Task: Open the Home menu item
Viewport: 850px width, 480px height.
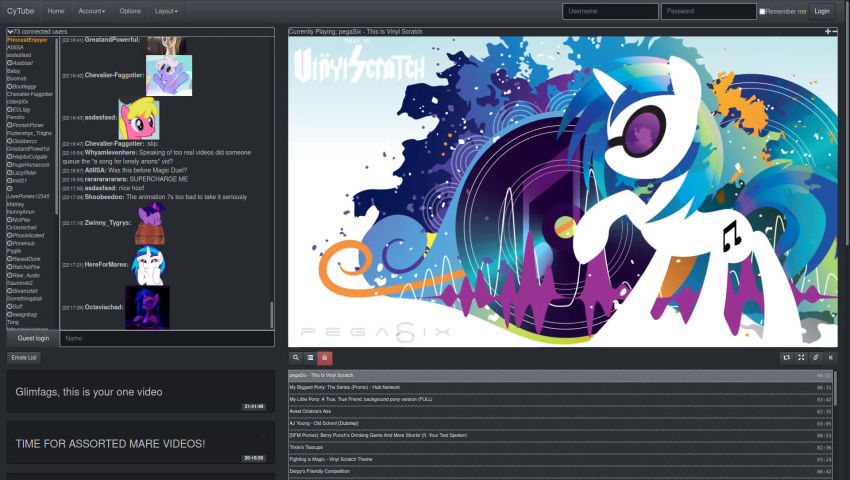Action: click(56, 11)
